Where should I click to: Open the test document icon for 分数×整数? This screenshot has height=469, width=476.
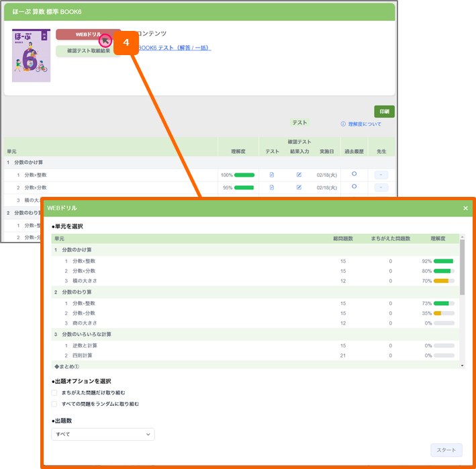(x=272, y=175)
